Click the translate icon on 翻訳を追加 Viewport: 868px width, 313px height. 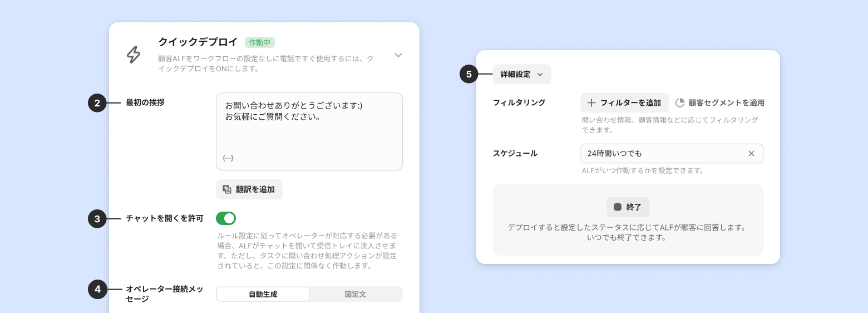(227, 189)
